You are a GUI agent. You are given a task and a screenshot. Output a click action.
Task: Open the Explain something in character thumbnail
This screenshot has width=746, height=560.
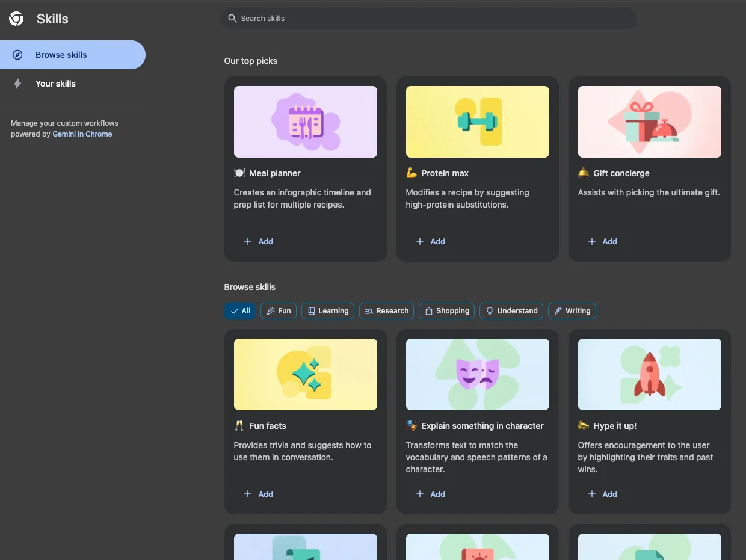click(477, 374)
